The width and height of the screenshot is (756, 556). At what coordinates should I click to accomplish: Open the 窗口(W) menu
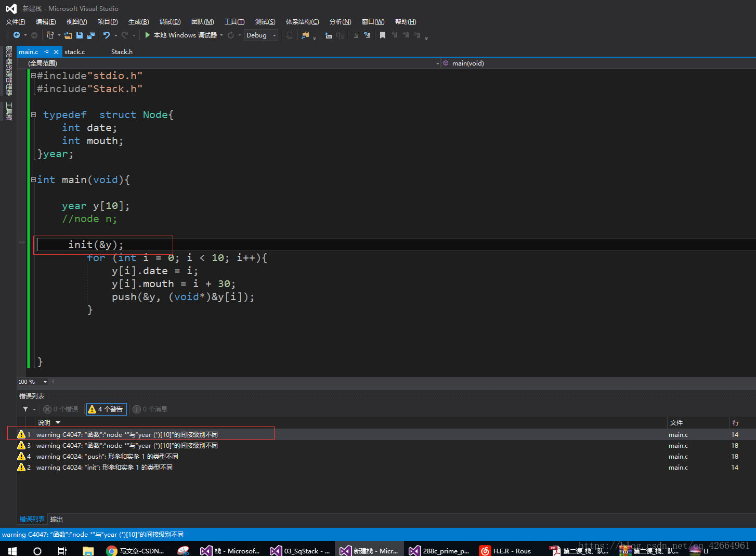(x=373, y=22)
